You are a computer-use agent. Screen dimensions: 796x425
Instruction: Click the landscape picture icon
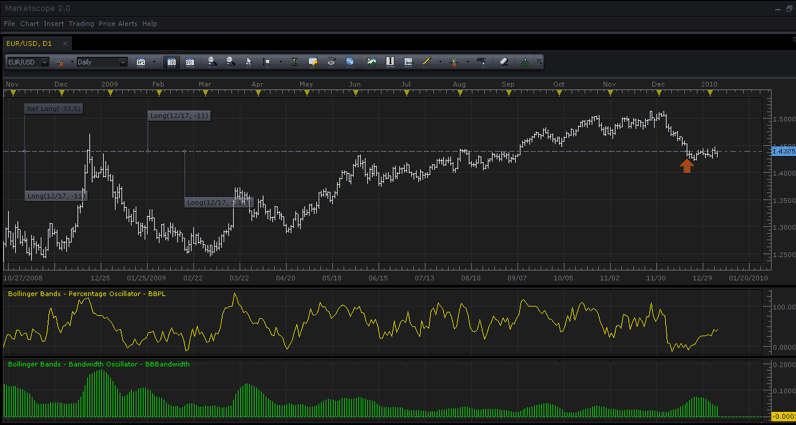tap(372, 62)
